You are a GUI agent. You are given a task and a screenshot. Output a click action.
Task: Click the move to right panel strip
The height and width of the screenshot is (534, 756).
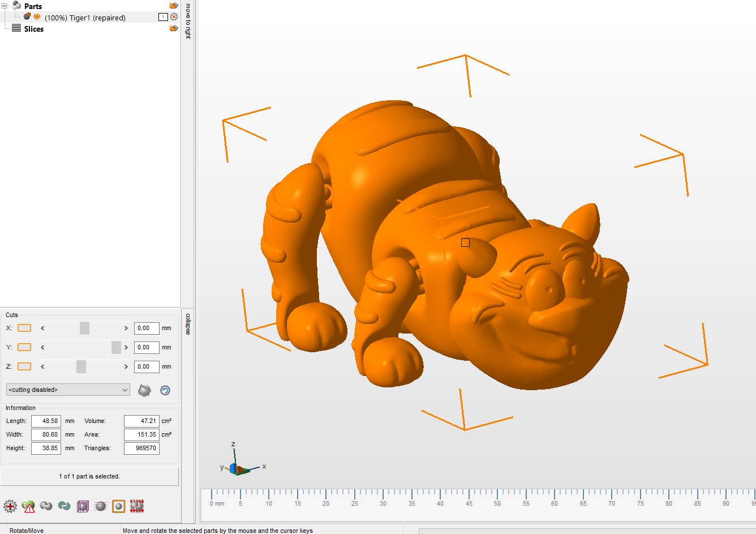pos(188,21)
